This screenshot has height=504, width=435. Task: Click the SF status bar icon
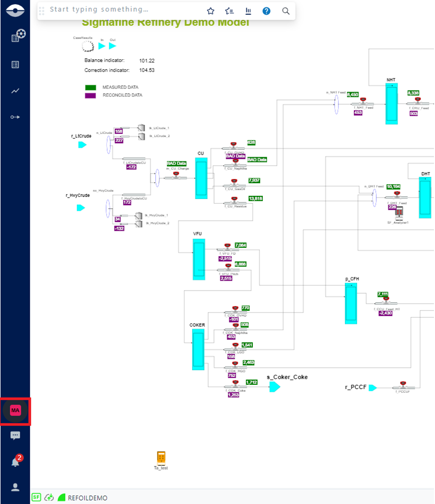point(36,498)
